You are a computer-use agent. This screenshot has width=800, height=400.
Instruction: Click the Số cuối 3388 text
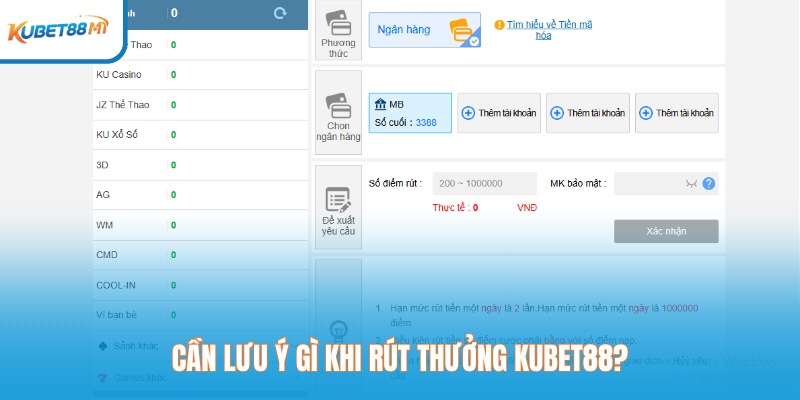(406, 123)
